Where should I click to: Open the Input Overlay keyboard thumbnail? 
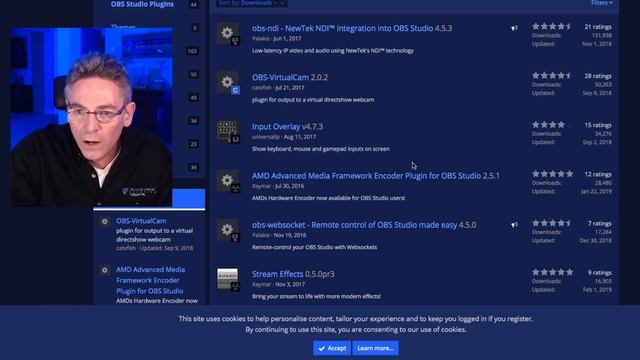click(x=227, y=131)
